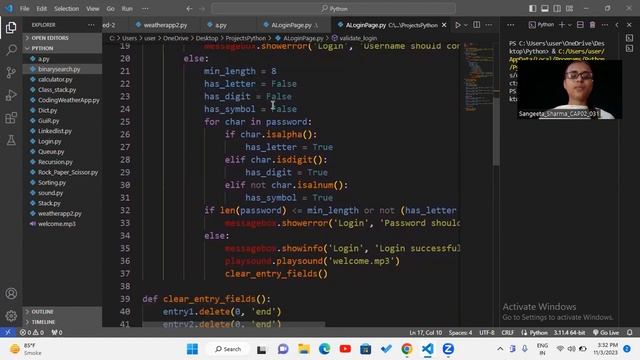Click the Python search command center

[x=333, y=8]
